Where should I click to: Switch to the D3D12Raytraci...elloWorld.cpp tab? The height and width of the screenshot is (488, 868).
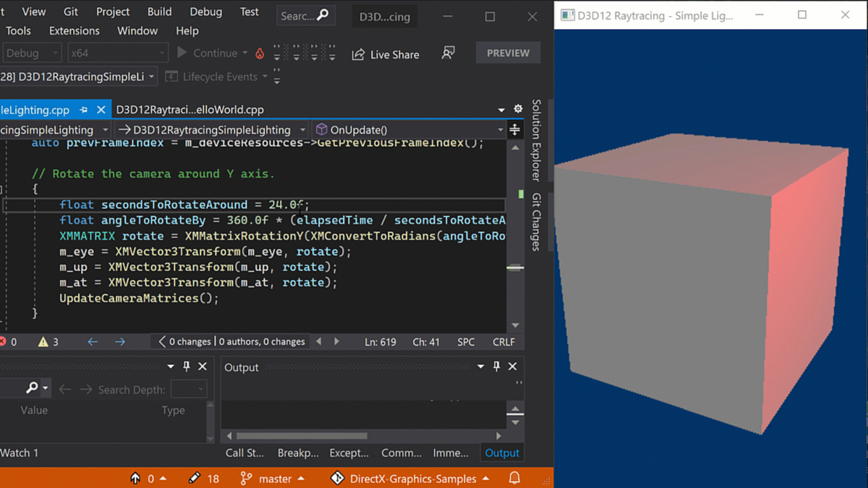(190, 110)
